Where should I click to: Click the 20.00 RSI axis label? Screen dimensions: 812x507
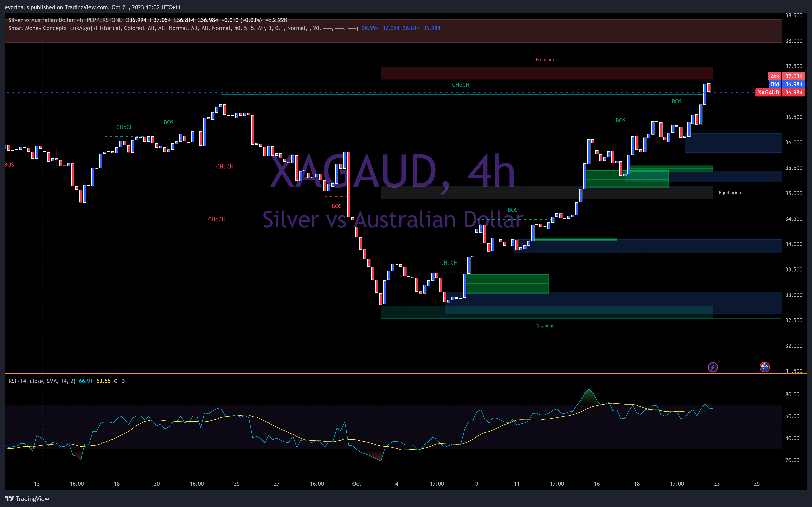(792, 460)
